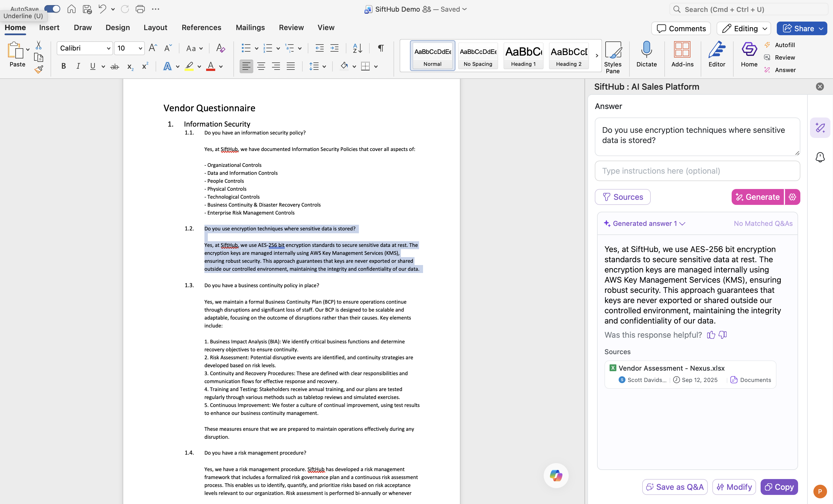Open the Editing mode dropdown
This screenshot has width=833, height=504.
[743, 28]
